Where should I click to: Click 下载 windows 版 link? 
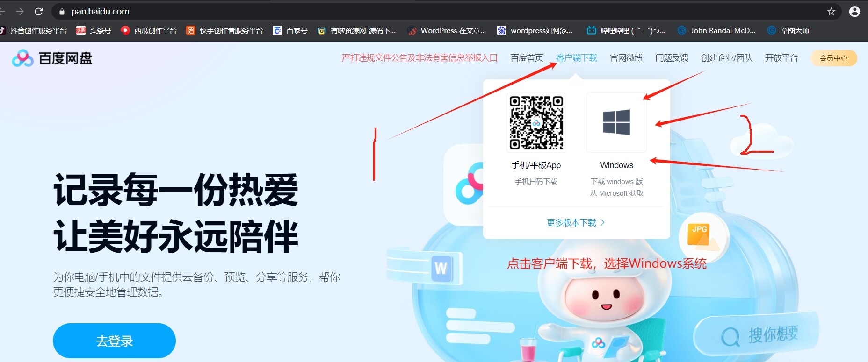pos(616,182)
